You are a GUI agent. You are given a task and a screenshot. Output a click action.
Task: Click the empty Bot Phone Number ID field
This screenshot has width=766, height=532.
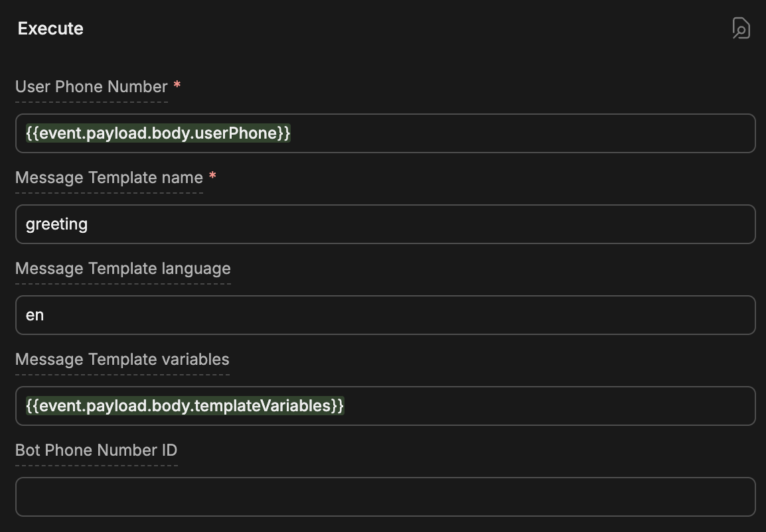(x=385, y=496)
